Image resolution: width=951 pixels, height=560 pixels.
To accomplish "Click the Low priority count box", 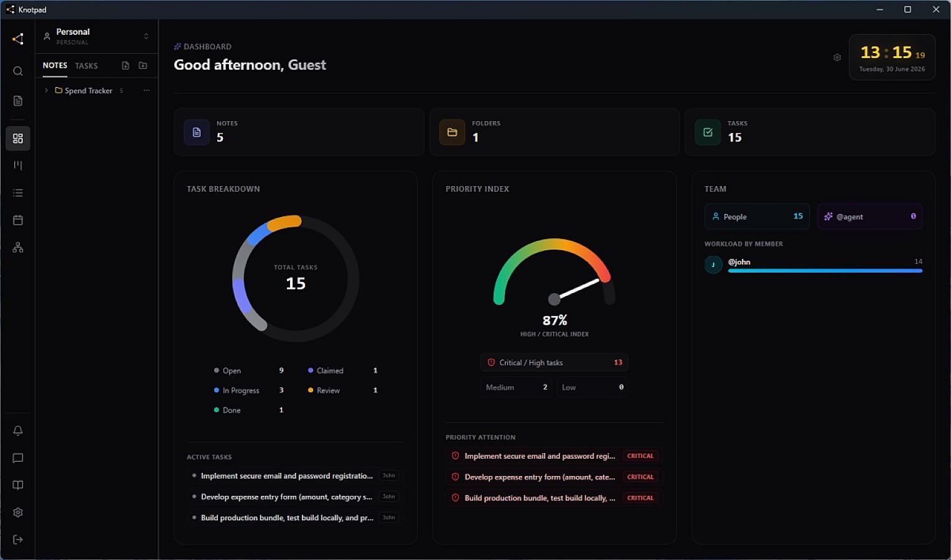I will tap(592, 387).
